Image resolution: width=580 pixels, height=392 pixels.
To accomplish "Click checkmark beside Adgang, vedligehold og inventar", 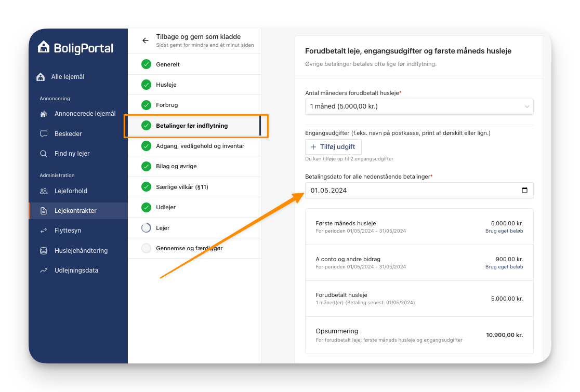I will point(147,146).
